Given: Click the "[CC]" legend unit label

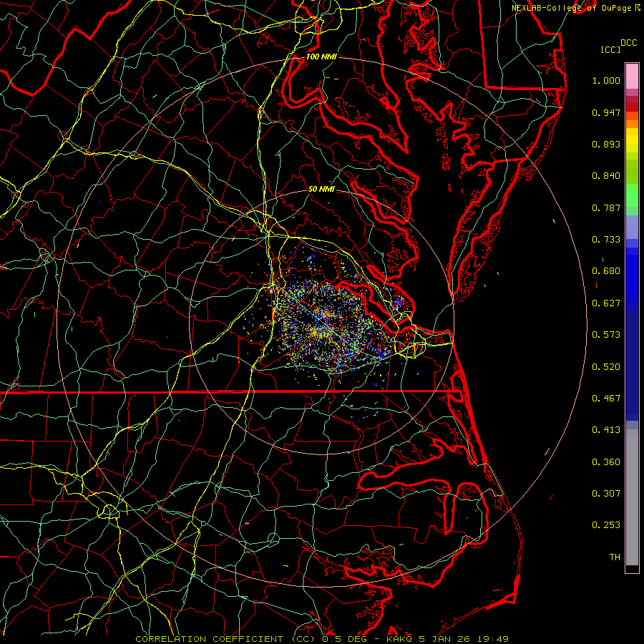Looking at the screenshot, I should click(x=610, y=49).
